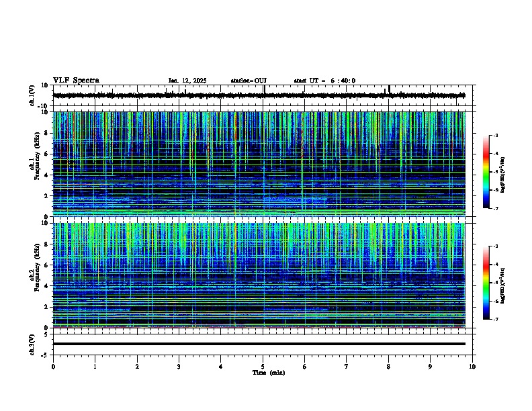
Task: Click the "Time (min)" axis label
Action: 269,373
